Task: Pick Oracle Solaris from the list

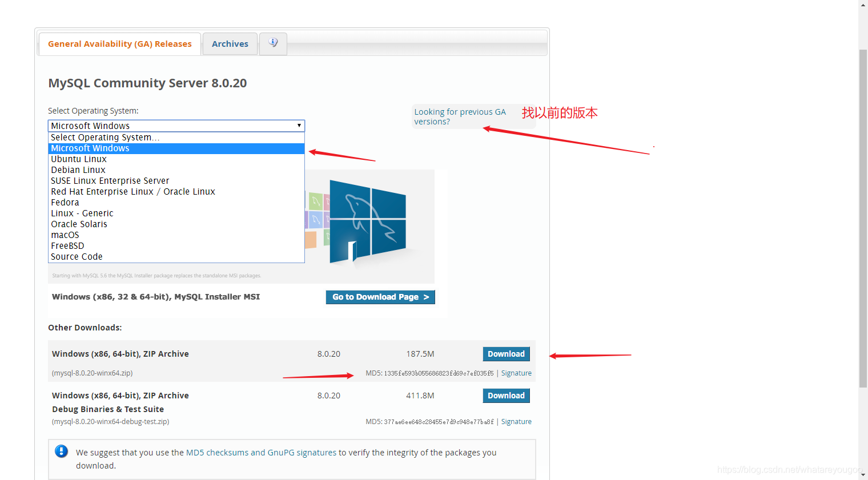Action: click(176, 224)
